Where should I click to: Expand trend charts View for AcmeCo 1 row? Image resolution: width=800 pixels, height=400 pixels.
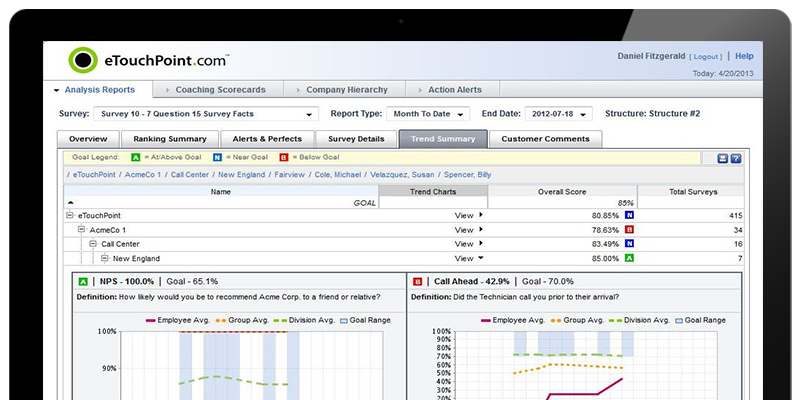(468, 230)
